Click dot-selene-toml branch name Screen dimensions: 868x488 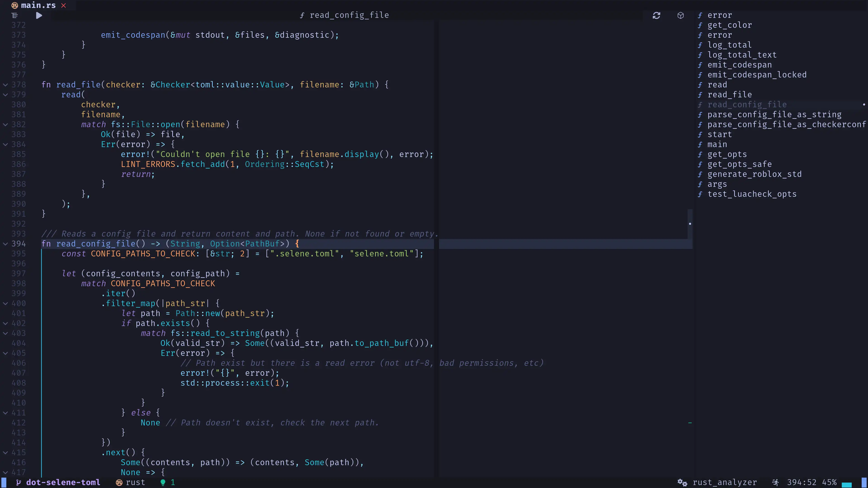[x=63, y=482]
